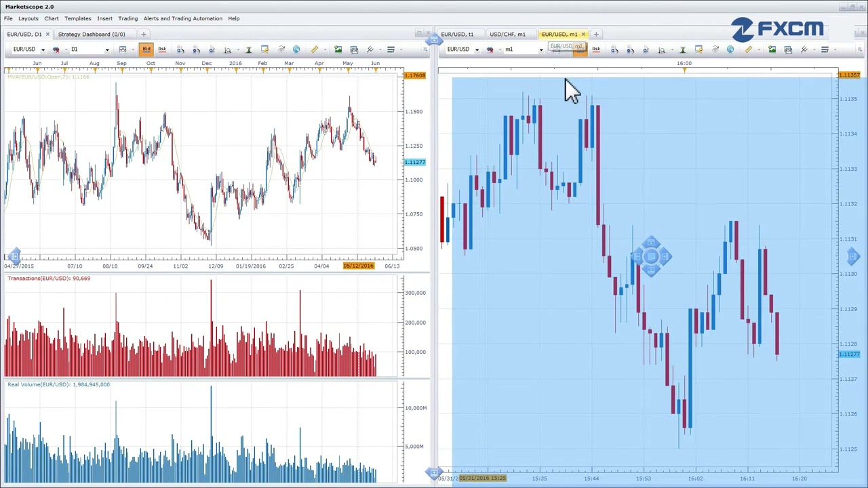868x488 pixels.
Task: Open the Trading menu
Action: pos(127,18)
